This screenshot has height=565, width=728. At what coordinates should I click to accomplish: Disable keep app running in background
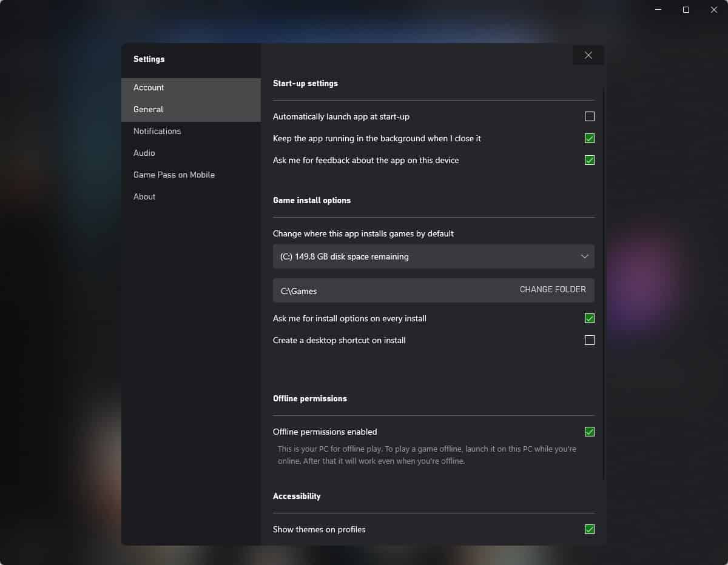pos(589,138)
